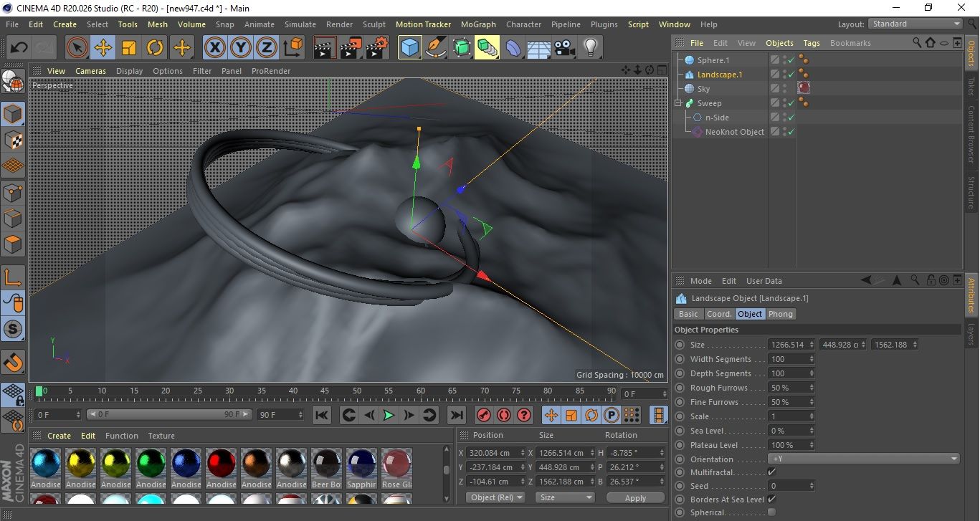Viewport: 980px width, 521px height.
Task: Open the Spline Pen tool
Action: point(435,48)
